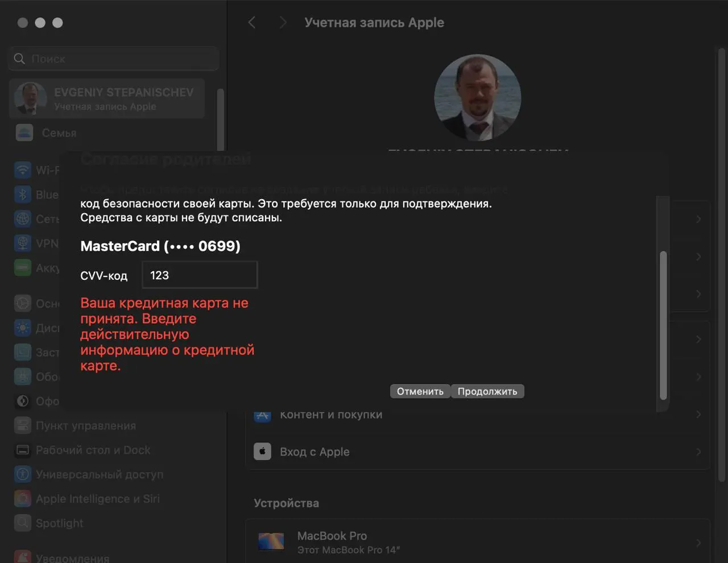Expand the MacBook Pro row chevron

(698, 543)
